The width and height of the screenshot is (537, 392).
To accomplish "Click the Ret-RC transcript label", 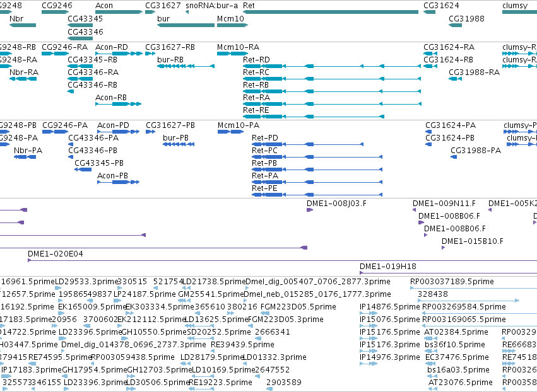I will 256,72.
